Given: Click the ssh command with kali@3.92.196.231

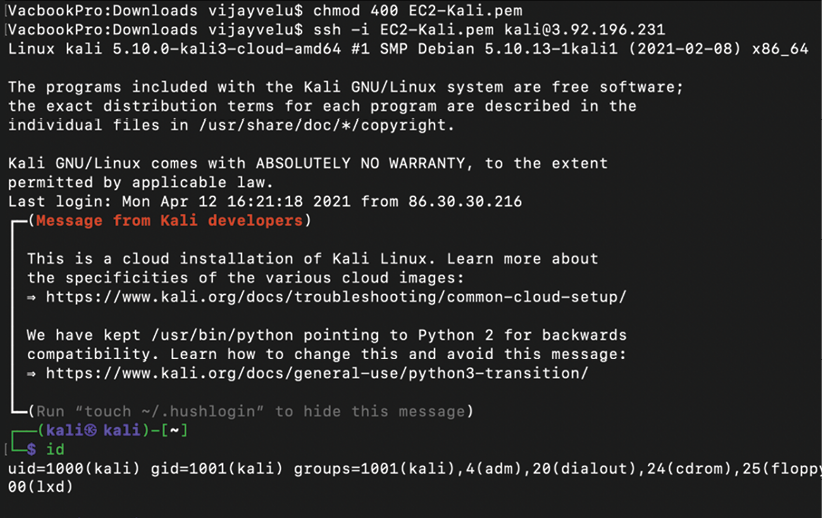Looking at the screenshot, I should click(x=489, y=30).
